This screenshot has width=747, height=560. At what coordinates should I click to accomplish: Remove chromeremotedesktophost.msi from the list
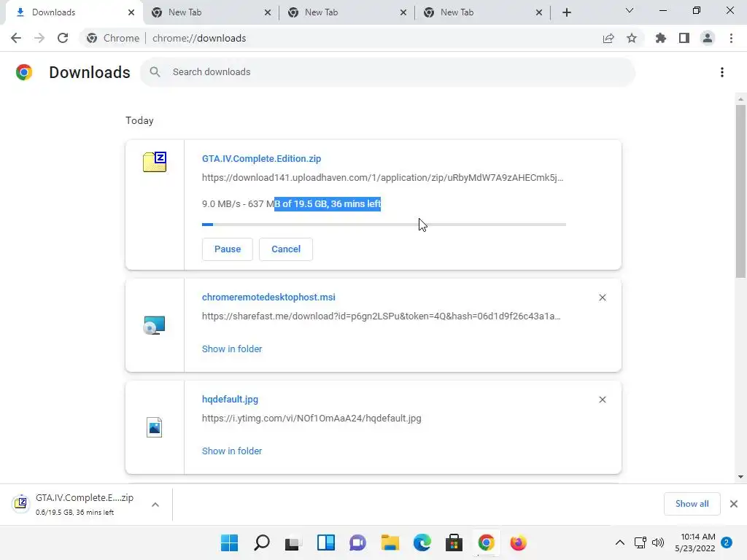pos(602,297)
